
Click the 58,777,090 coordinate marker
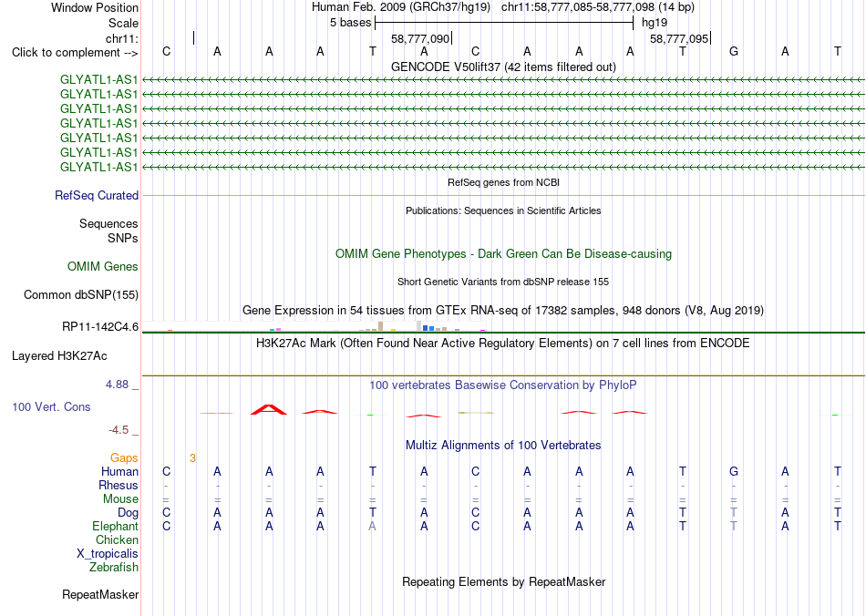point(420,38)
